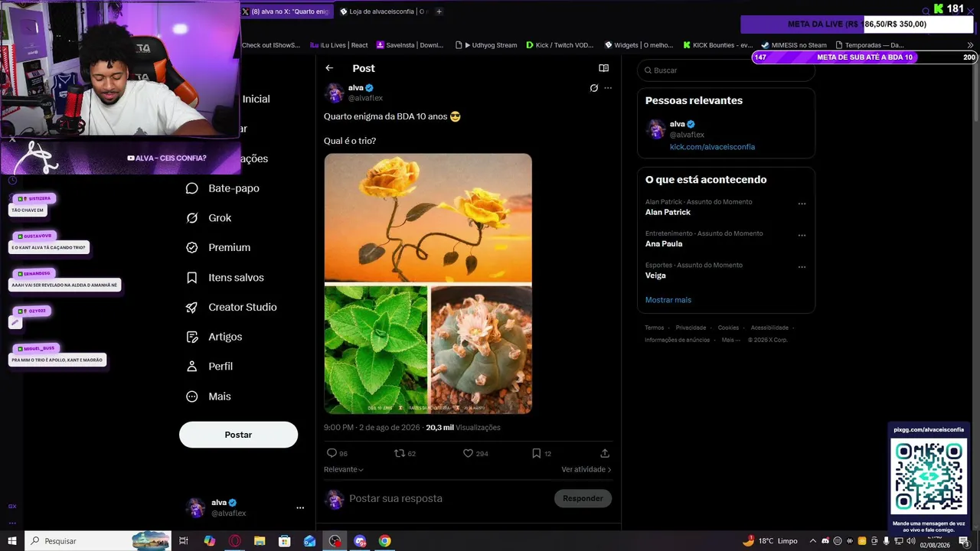Open SaveInsta bookmark

(x=410, y=45)
